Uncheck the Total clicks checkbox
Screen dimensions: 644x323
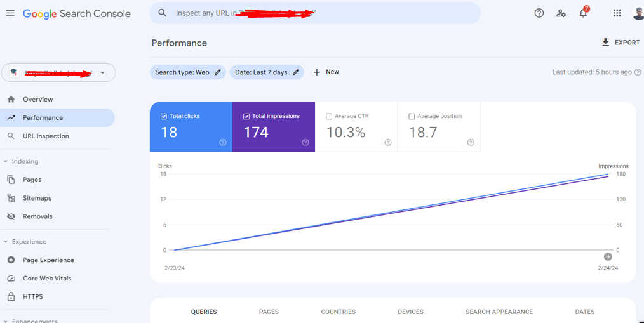164,117
